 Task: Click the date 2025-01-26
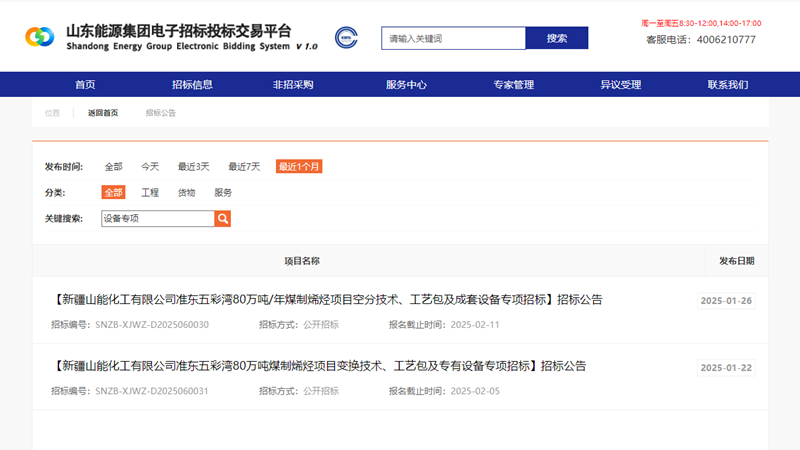(x=726, y=301)
